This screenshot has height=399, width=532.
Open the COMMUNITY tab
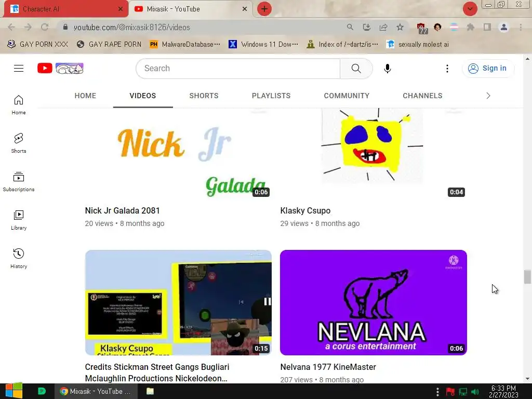347,96
